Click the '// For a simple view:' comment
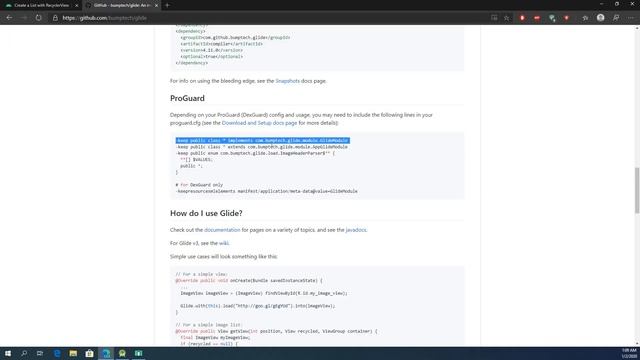This screenshot has height=360, width=640. point(202,274)
